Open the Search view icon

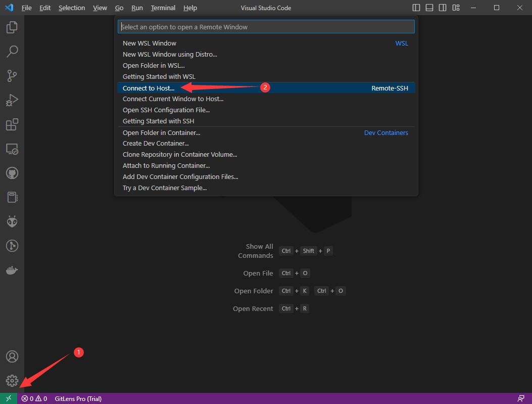(x=12, y=51)
